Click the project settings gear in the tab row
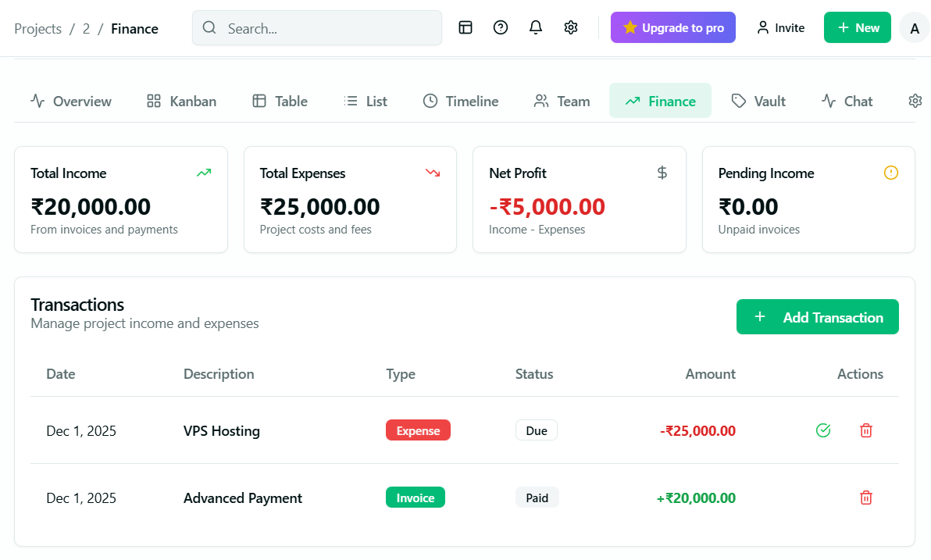The width and height of the screenshot is (931, 560). click(x=915, y=101)
